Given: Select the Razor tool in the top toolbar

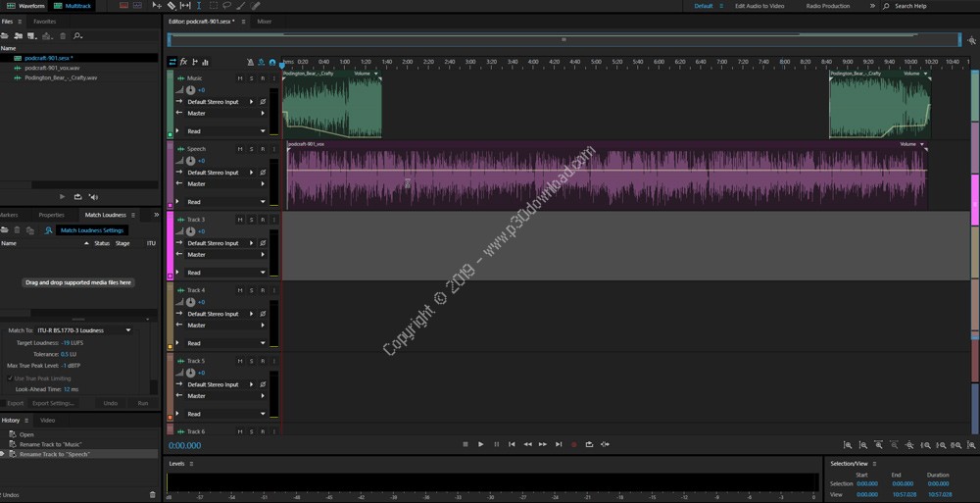Looking at the screenshot, I should click(171, 6).
